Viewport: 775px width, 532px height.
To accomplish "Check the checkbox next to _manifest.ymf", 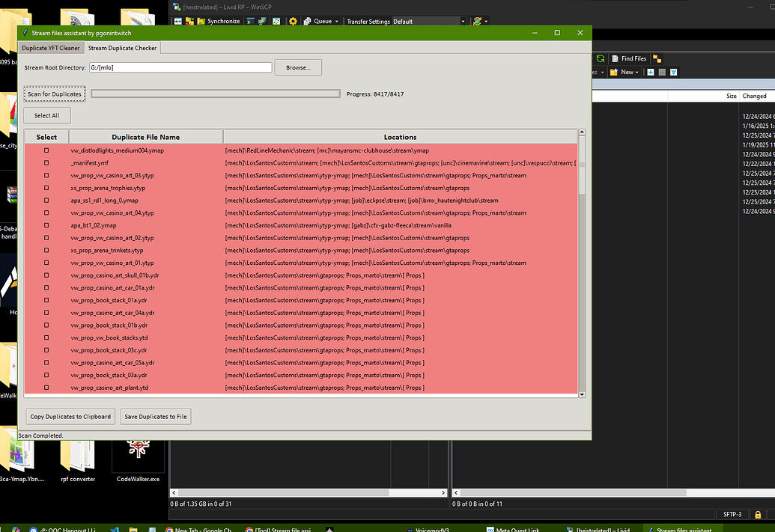I will point(46,162).
